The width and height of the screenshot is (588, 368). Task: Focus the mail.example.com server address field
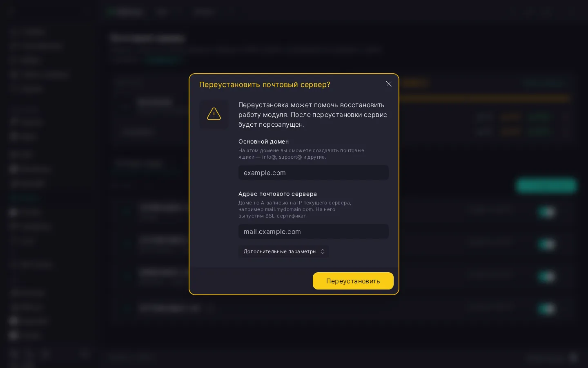tap(314, 231)
